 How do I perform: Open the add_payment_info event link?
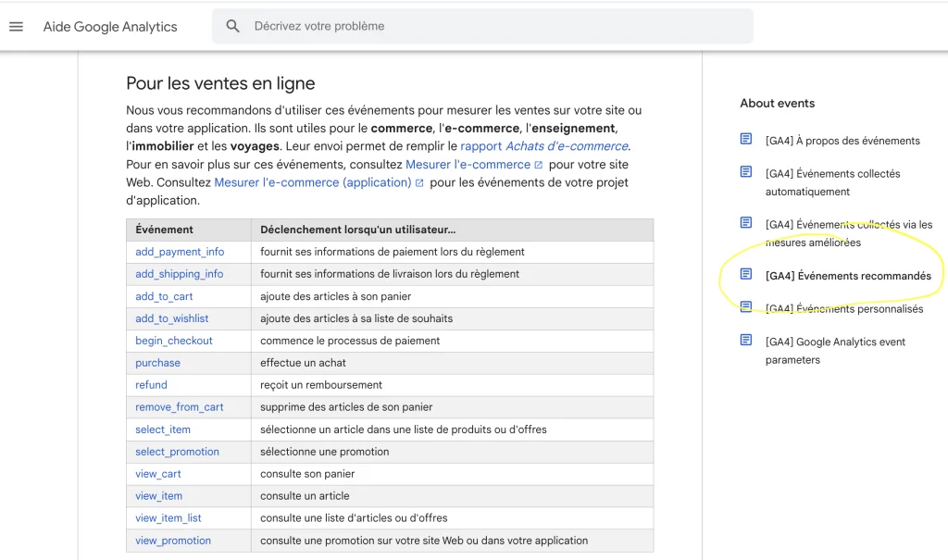(x=180, y=252)
